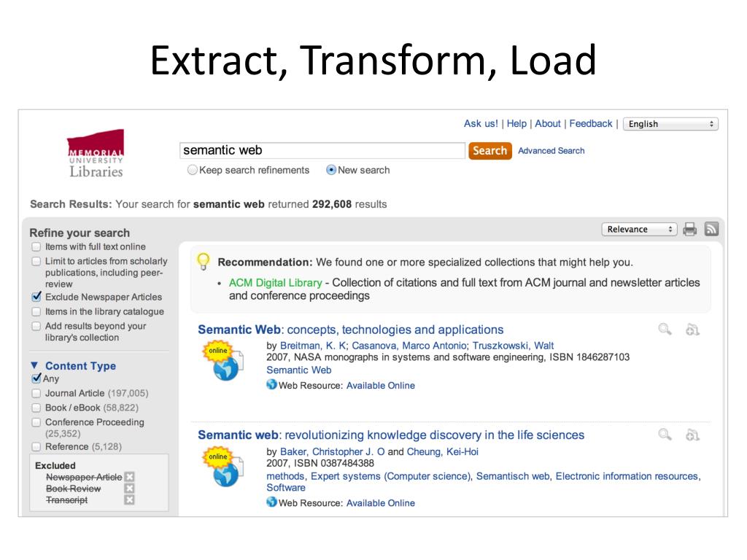Remove Transcript exclusion with X icon
Viewport: 747px width, 560px height.
coord(129,499)
